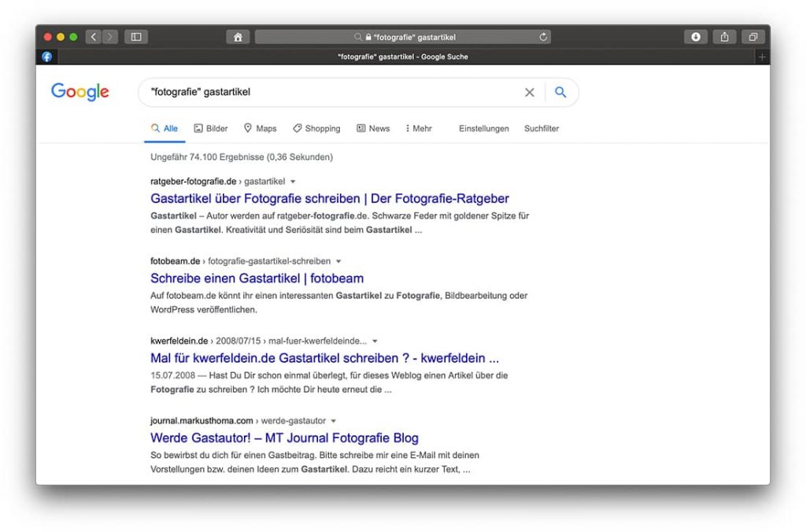The height and width of the screenshot is (532, 806).
Task: Toggle the Safari sidebar button
Action: pyautogui.click(x=136, y=37)
